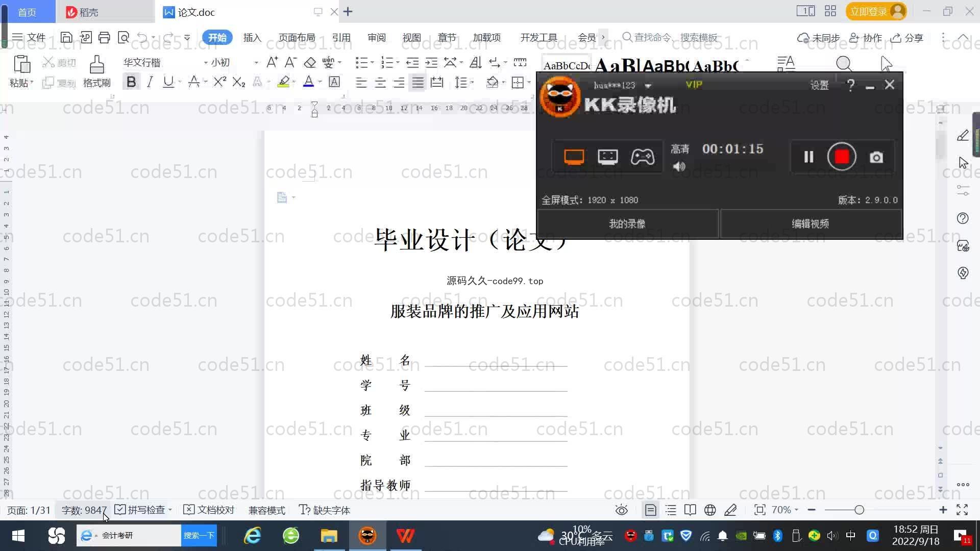Screen dimensions: 980x551
Task: Stop the KK recording
Action: [842, 157]
